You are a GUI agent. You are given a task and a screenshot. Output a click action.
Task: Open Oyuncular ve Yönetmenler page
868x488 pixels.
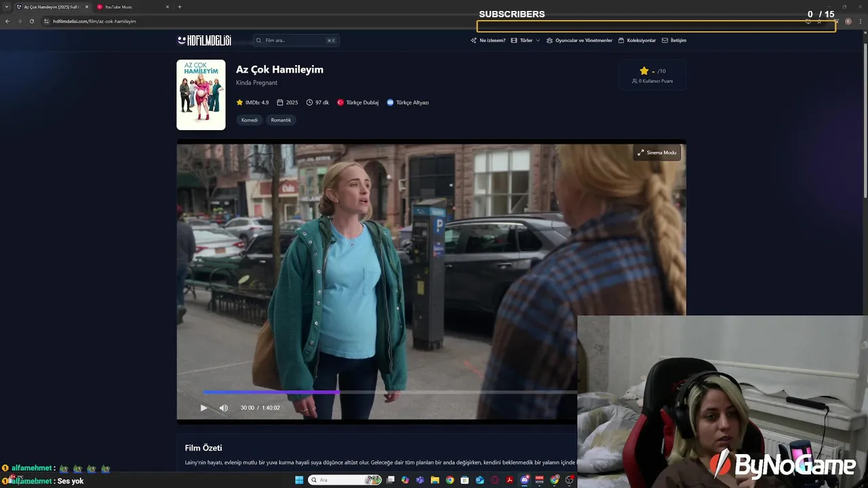click(x=579, y=41)
